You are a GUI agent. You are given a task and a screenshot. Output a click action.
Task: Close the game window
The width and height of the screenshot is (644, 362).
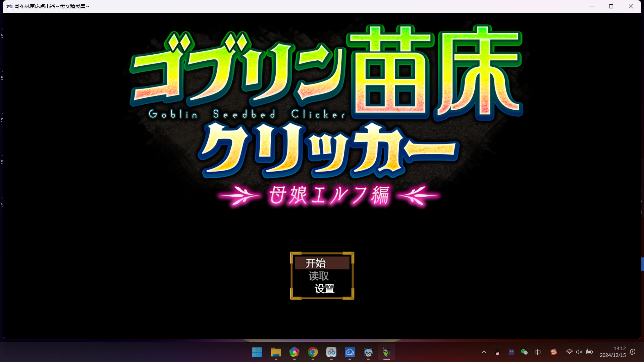click(x=631, y=6)
